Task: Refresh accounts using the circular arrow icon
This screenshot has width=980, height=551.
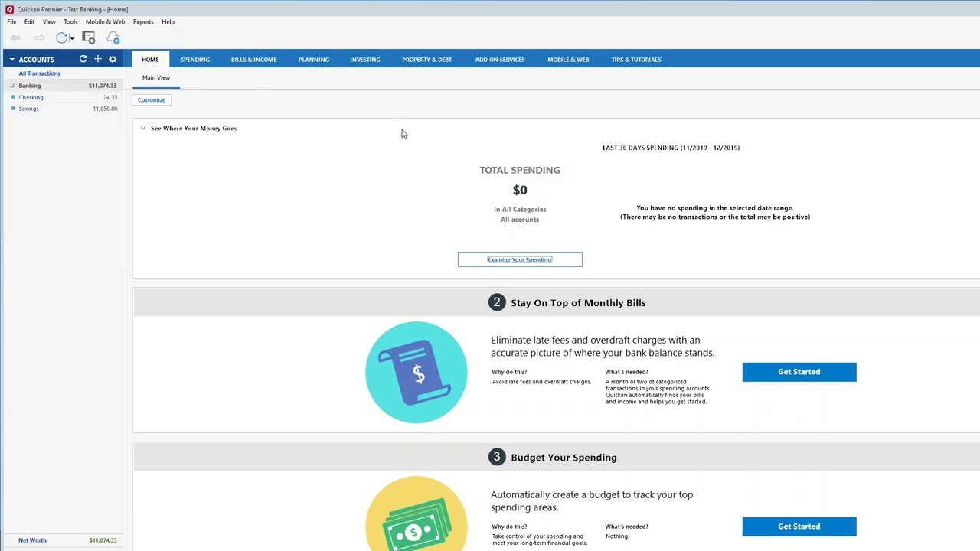Action: click(x=83, y=59)
